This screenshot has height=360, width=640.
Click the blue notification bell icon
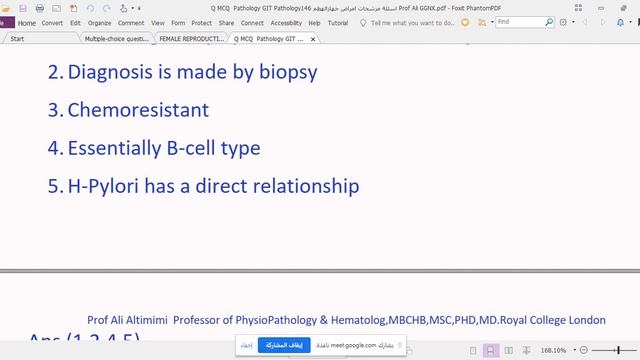[620, 22]
